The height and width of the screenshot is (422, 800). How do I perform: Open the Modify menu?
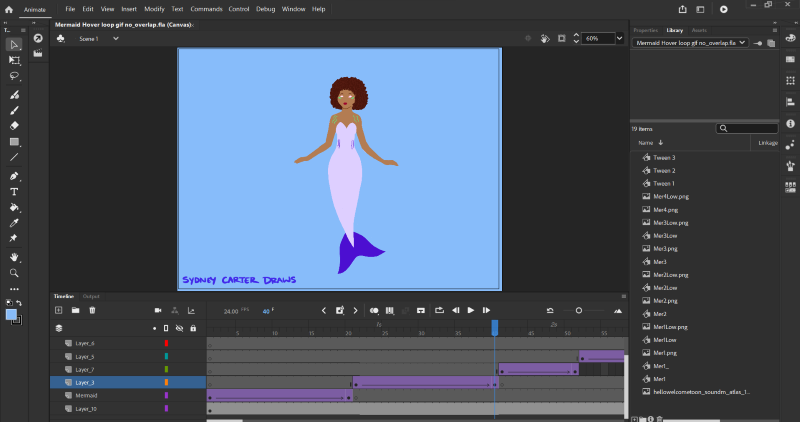click(154, 9)
